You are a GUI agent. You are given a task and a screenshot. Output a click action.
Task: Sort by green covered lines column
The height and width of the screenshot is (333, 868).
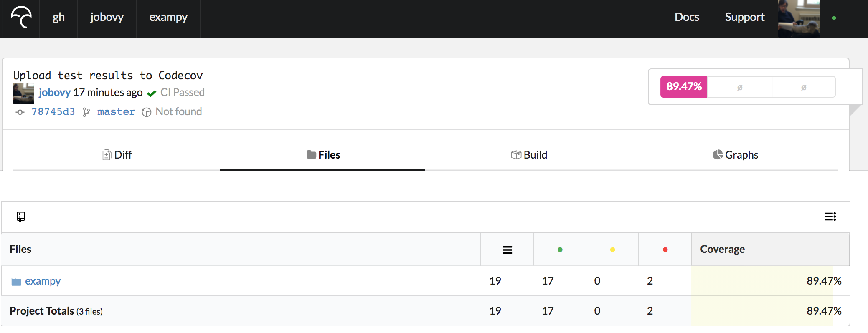[x=560, y=250]
